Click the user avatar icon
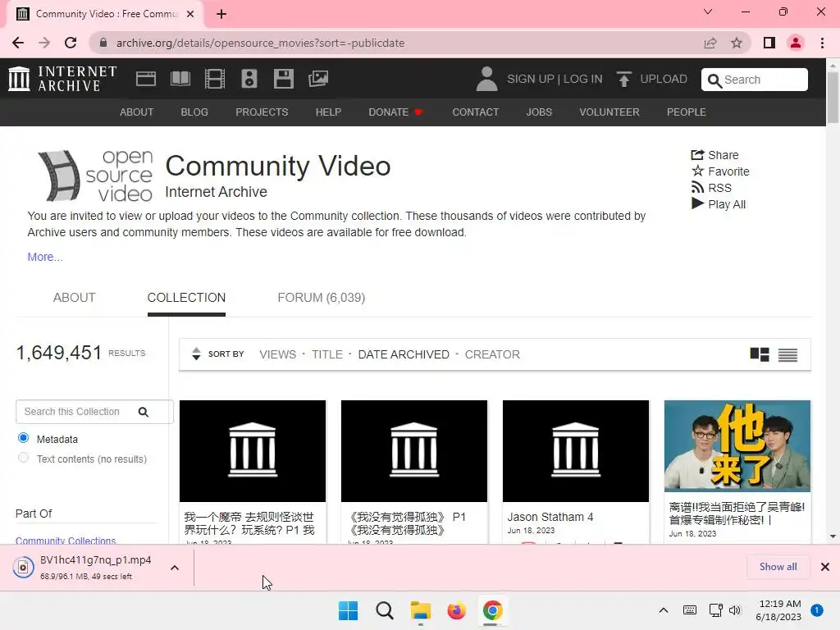This screenshot has width=840, height=630. coord(486,79)
